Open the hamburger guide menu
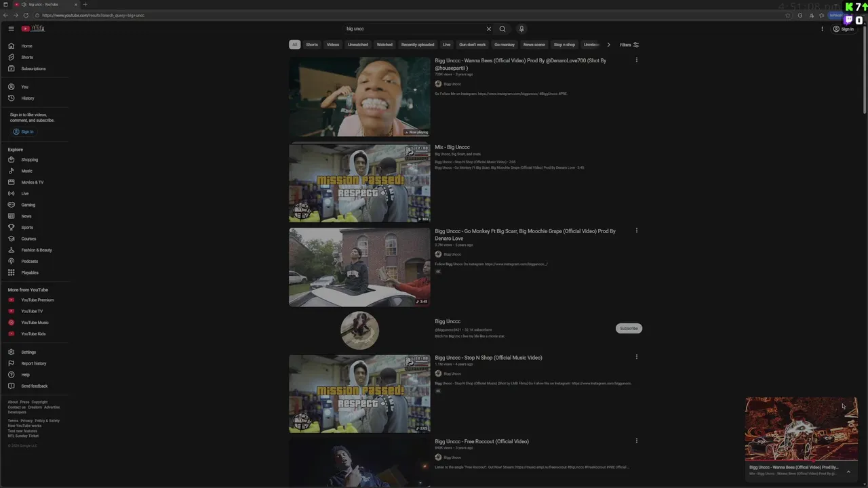This screenshot has width=868, height=488. click(x=11, y=28)
